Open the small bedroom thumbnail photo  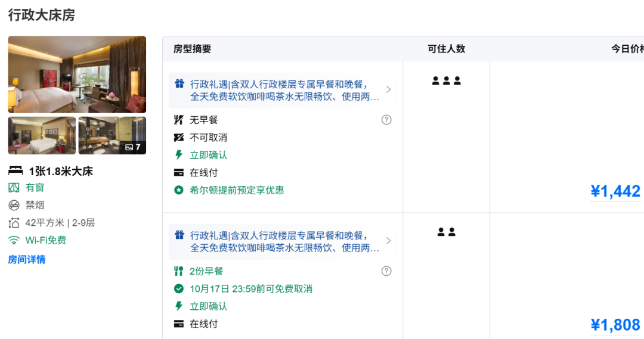(x=42, y=135)
